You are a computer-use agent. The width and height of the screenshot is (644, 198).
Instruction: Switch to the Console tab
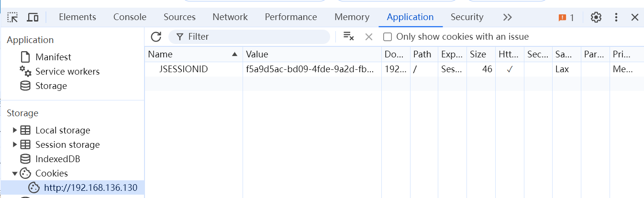pyautogui.click(x=130, y=17)
